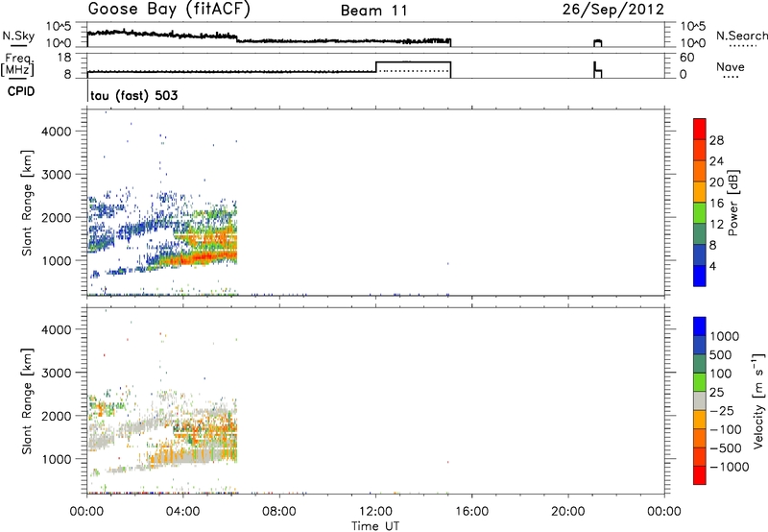Click '3000' tick on the velocity panel
Screen dimensions: 768x532
pyautogui.click(x=56, y=373)
